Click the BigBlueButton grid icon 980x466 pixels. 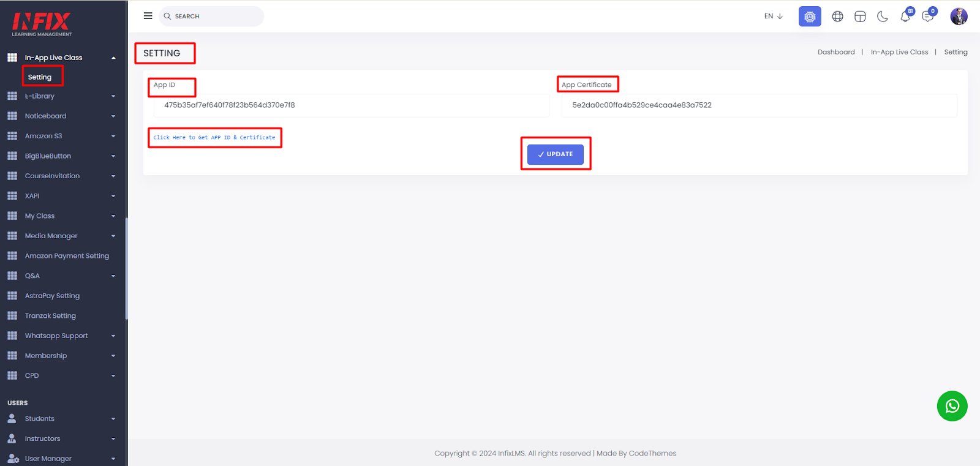pos(12,156)
